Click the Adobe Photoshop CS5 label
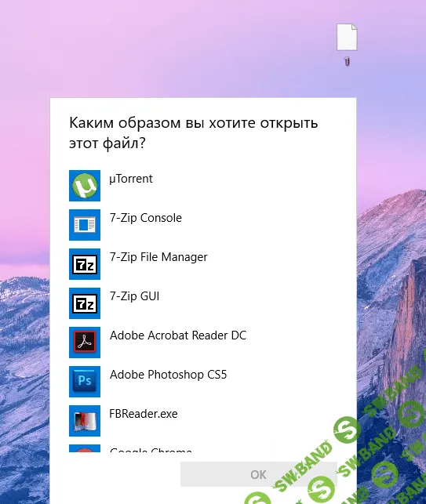Image resolution: width=426 pixels, height=504 pixels. tap(168, 375)
